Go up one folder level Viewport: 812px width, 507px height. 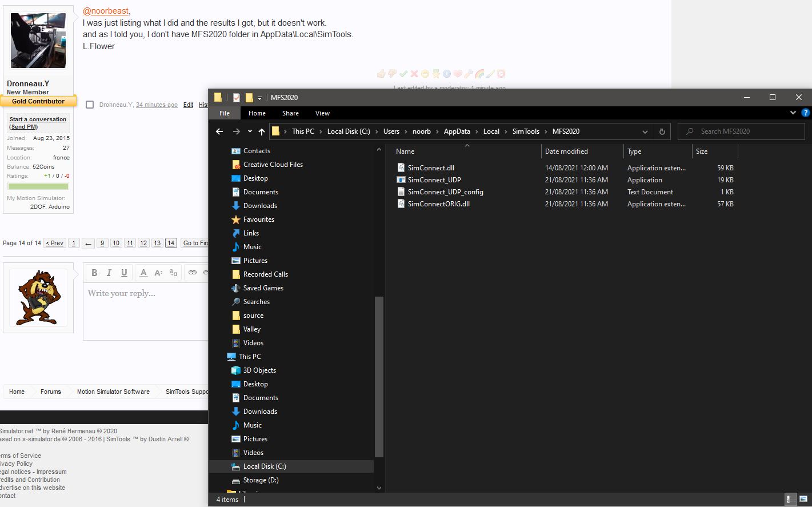coord(262,131)
